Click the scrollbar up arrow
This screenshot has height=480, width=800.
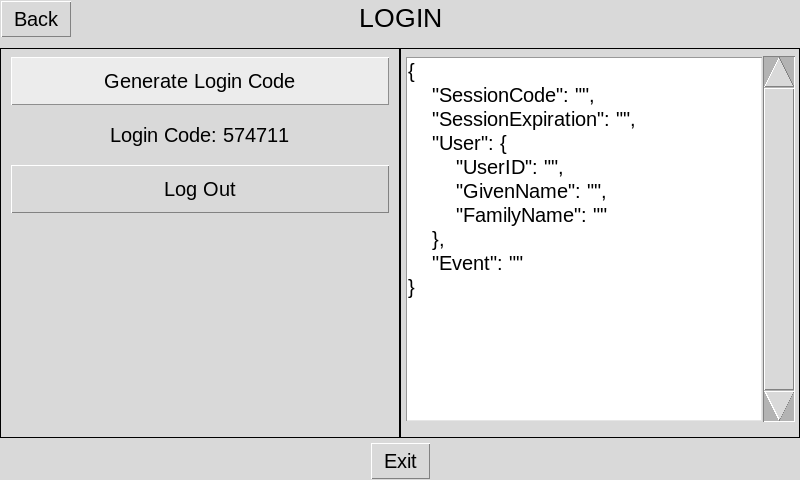[778, 73]
